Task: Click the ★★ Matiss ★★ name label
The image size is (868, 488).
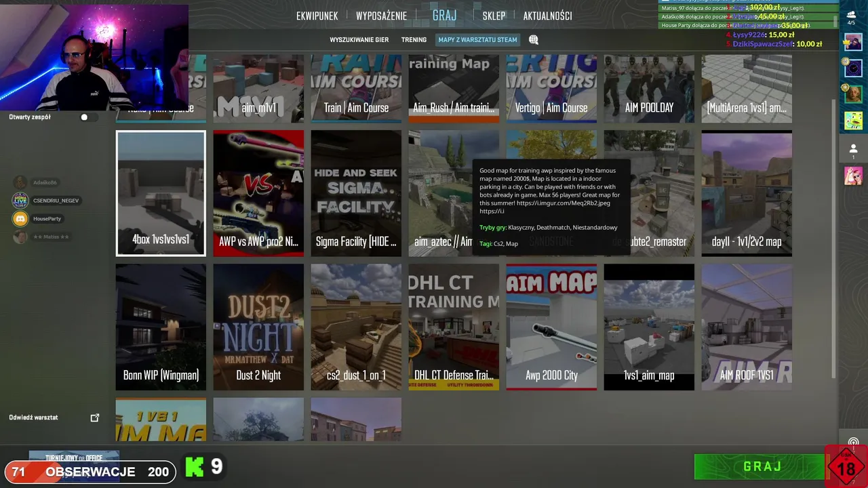Action: pyautogui.click(x=51, y=237)
